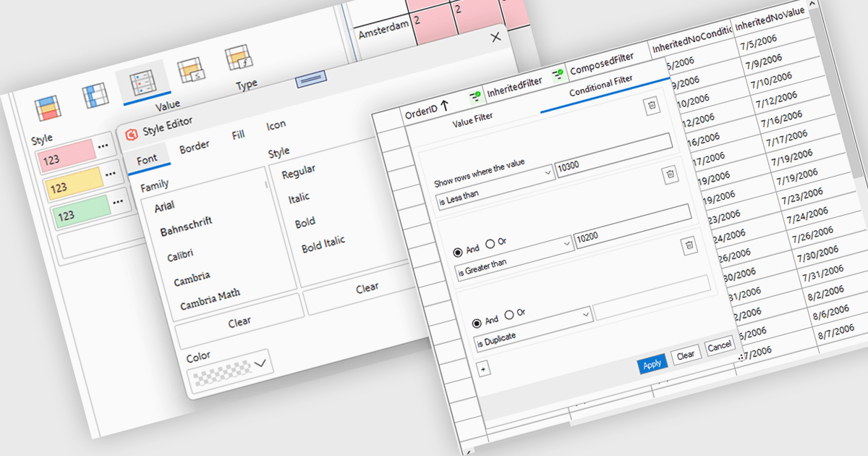Click Clear button under font Style list

point(366,289)
